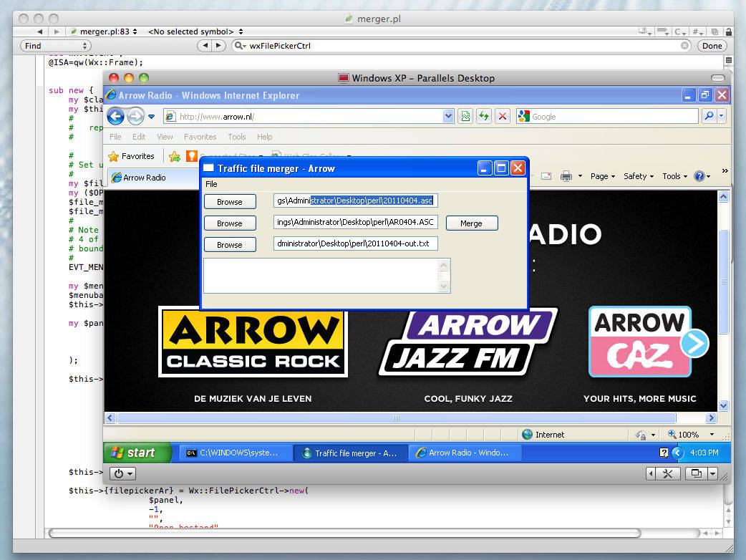The image size is (746, 560).
Task: Open Parallels configuration wrench icon
Action: (x=667, y=473)
